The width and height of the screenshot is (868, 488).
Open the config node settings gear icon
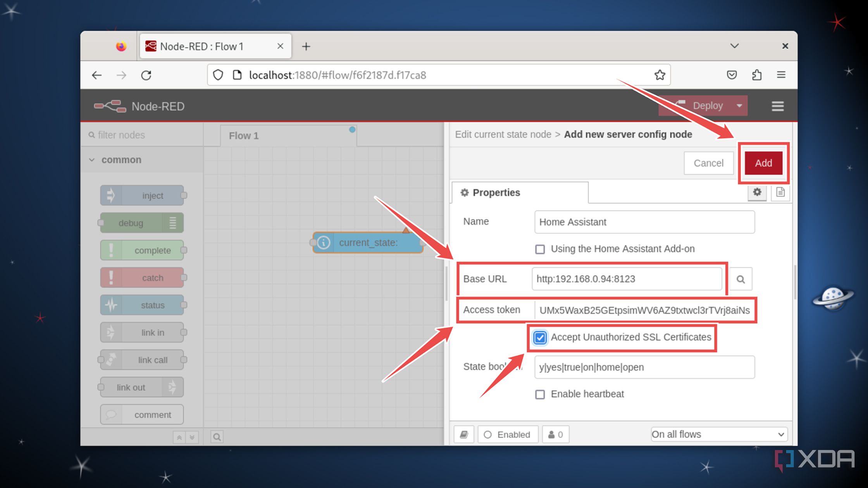(x=757, y=192)
